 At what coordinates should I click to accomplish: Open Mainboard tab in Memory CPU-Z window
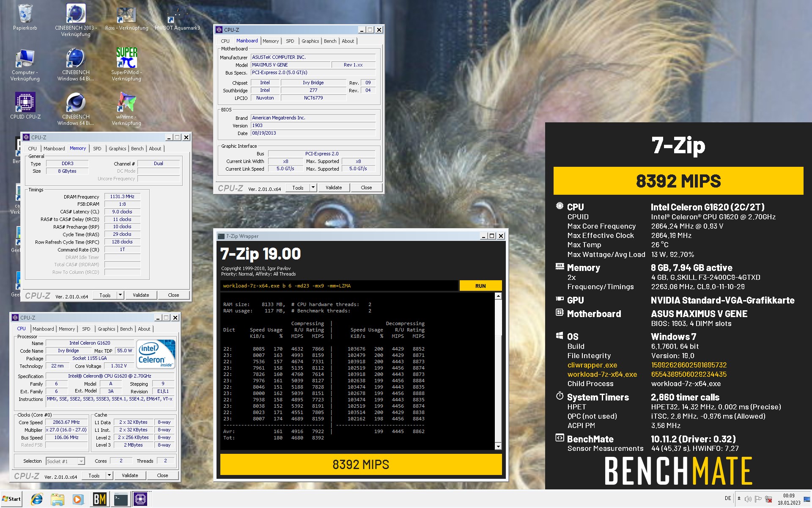(54, 149)
